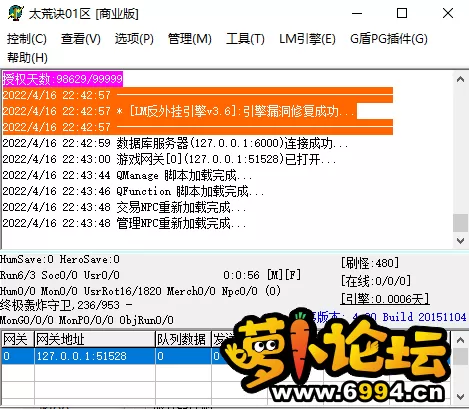Click the 交易NPC重新加载完成 log line
This screenshot has width=469, height=409.
[x=124, y=207]
